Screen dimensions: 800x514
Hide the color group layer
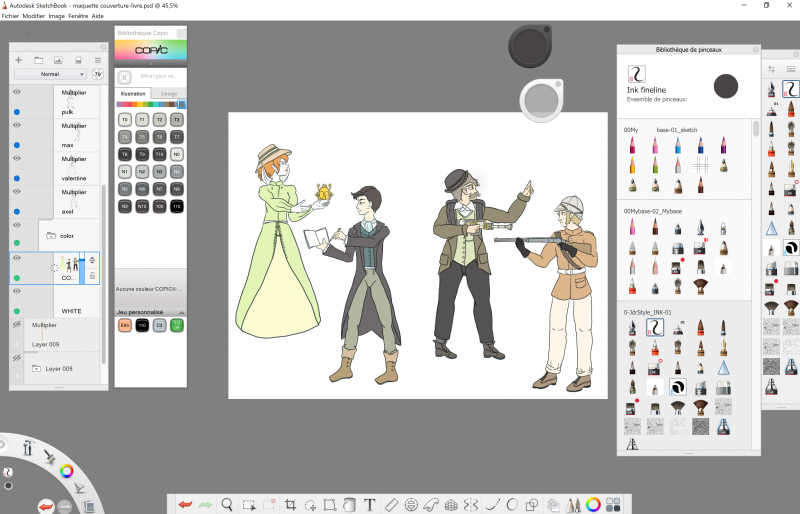(x=17, y=225)
